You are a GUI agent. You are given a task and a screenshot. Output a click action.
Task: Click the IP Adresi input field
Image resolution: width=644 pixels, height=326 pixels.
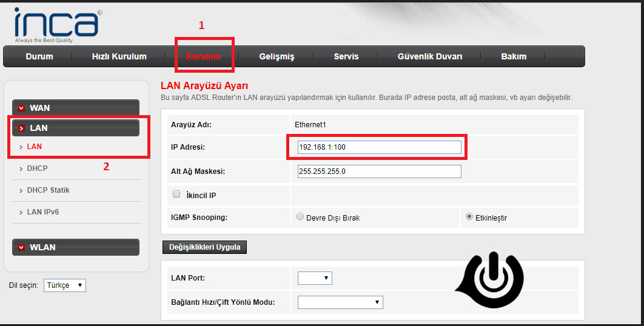tap(380, 147)
